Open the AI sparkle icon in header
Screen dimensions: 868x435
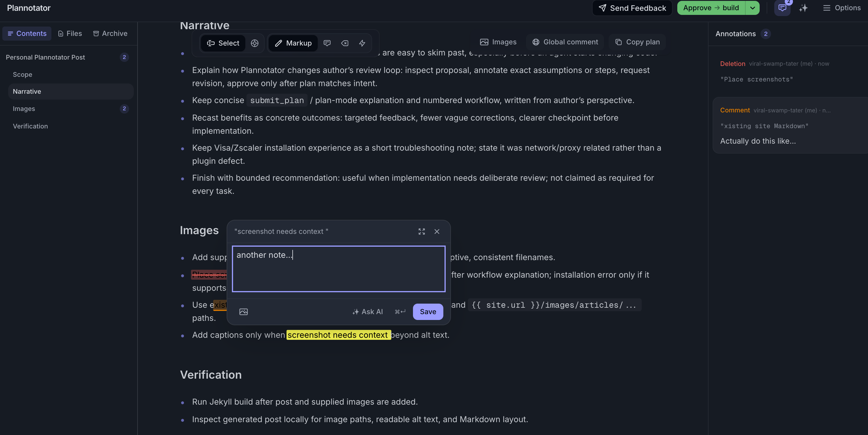pos(803,8)
